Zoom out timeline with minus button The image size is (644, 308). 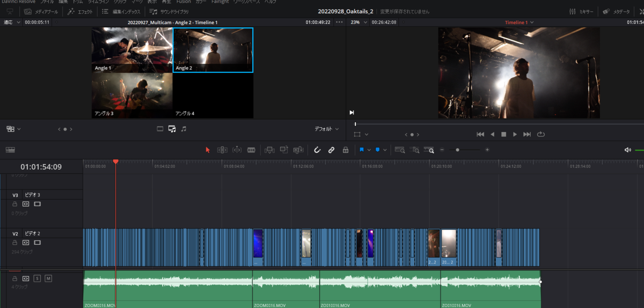point(442,150)
